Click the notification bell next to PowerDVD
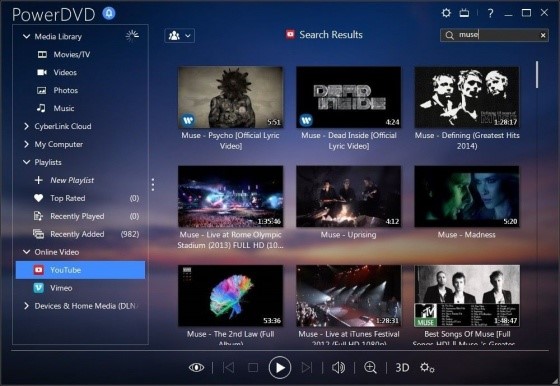 (x=109, y=14)
